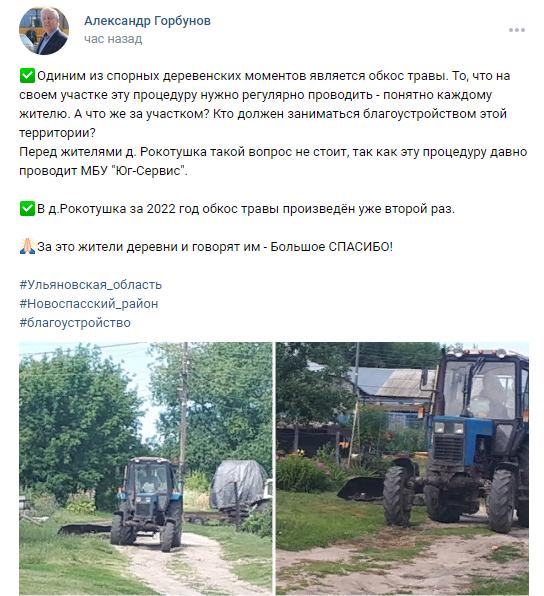Open right photo of blue tractor close-up
This screenshot has height=596, width=544.
pos(402,468)
